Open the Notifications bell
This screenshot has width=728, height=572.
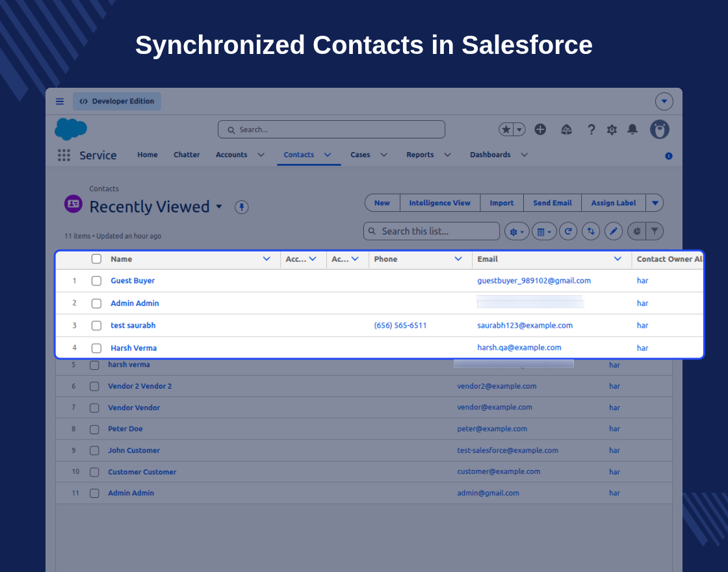632,129
